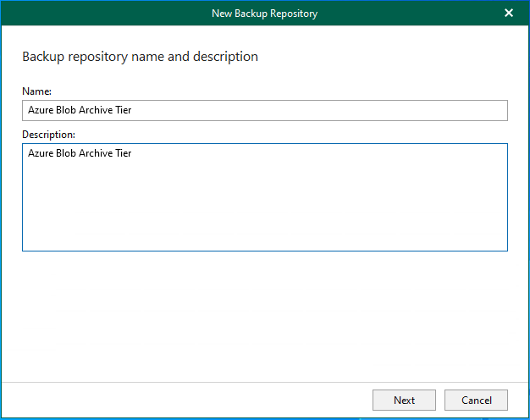Click the 'New Backup Repository' title bar text
The height and width of the screenshot is (420, 530).
(x=264, y=13)
